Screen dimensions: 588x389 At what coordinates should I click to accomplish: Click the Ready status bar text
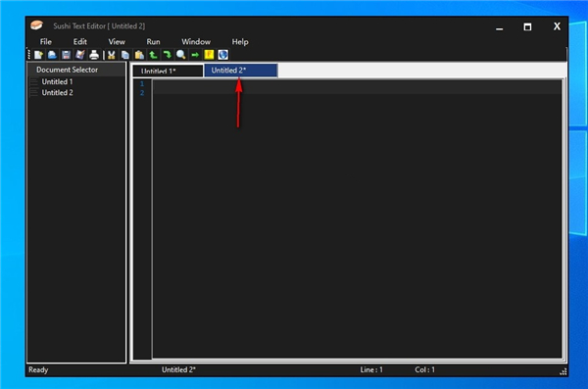point(38,369)
